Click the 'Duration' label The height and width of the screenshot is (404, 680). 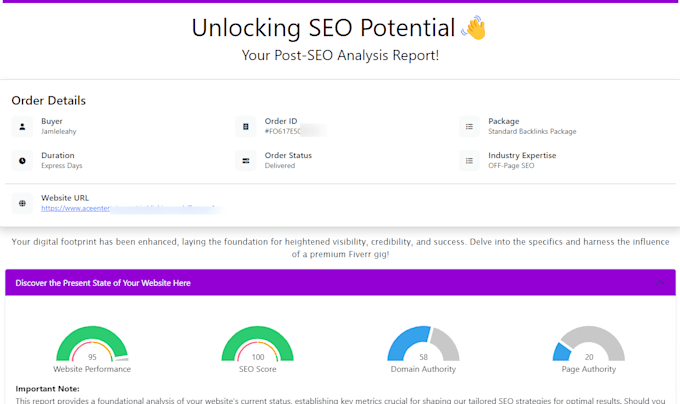click(58, 155)
